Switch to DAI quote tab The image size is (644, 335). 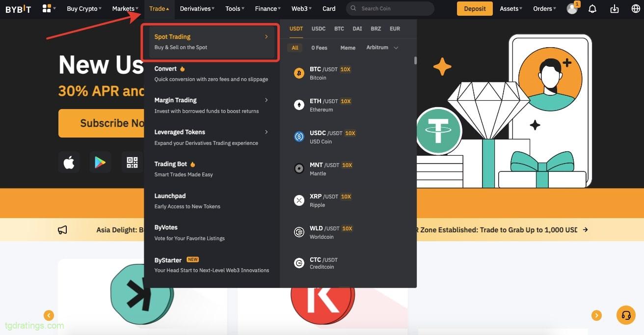tap(357, 28)
